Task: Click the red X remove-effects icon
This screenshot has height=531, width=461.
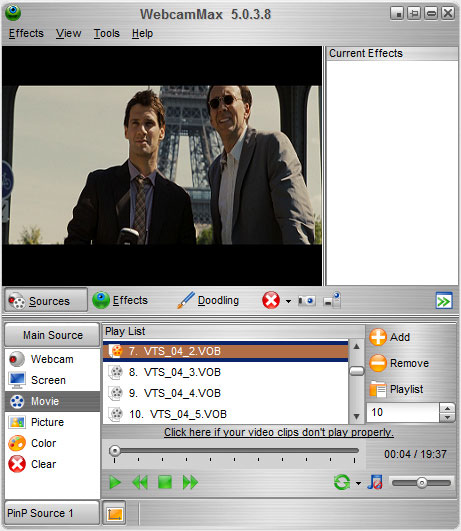Action: tap(271, 300)
